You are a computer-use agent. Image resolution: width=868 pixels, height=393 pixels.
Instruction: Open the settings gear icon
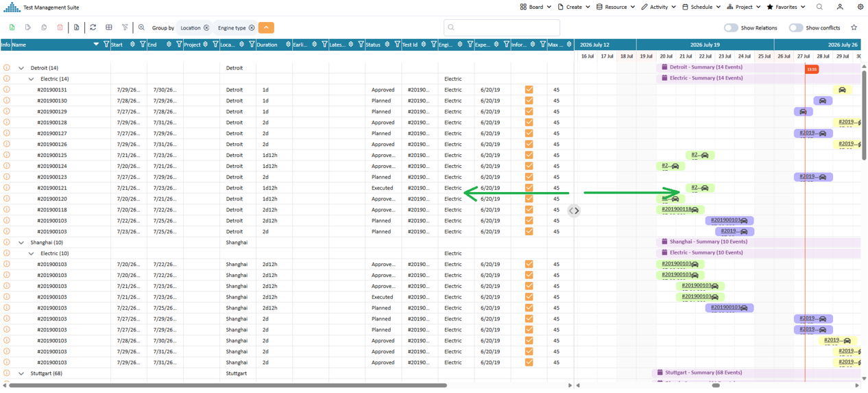pos(860,7)
